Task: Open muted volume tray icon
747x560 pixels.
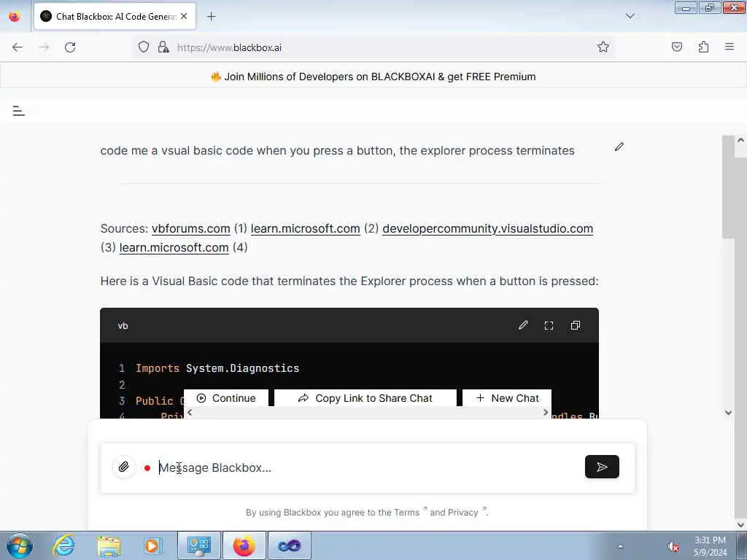Action: tap(673, 547)
